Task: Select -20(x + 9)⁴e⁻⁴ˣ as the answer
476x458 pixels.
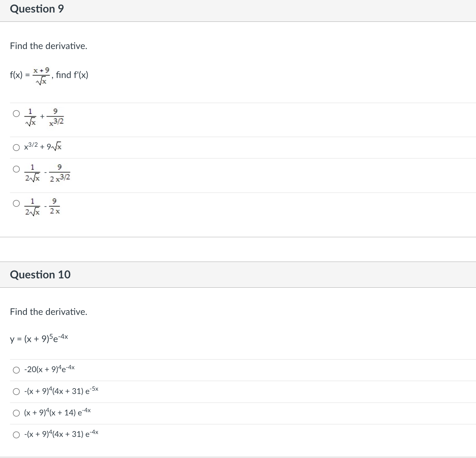Action: pos(16,370)
